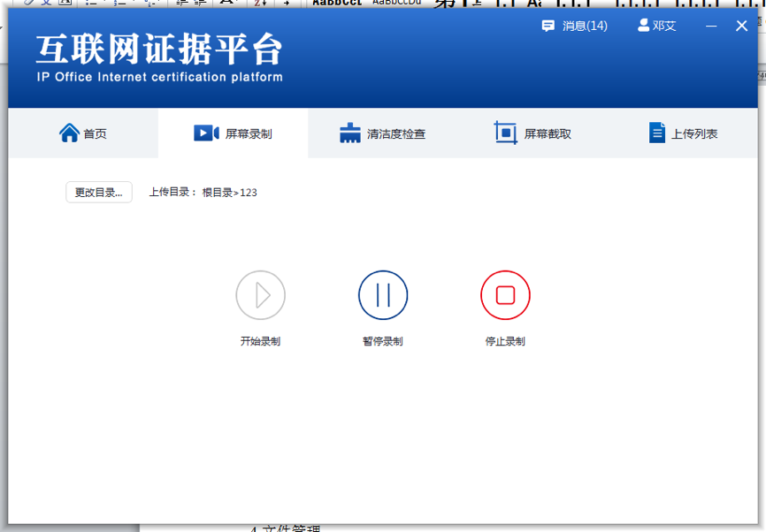Screen dimensions: 766x532
Task: Click the upload path 根目录>123
Action: [229, 193]
